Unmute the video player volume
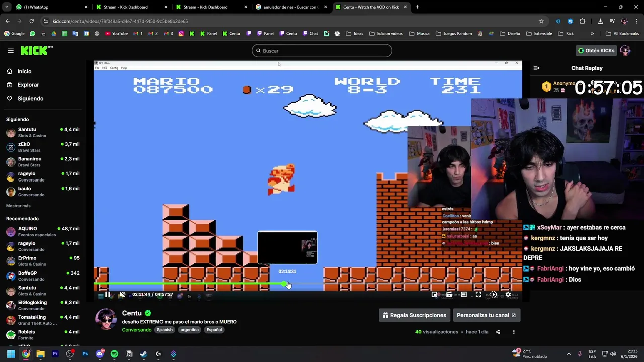 [122, 295]
